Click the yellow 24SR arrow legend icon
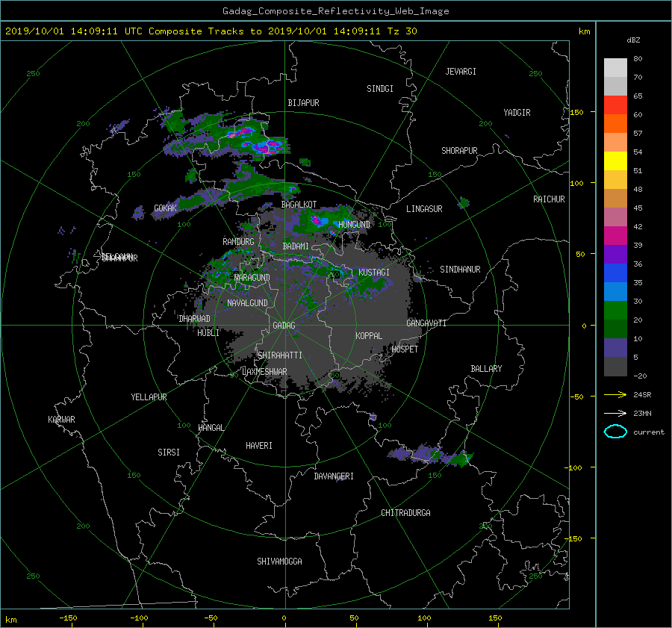This screenshot has height=628, width=672. 615,394
